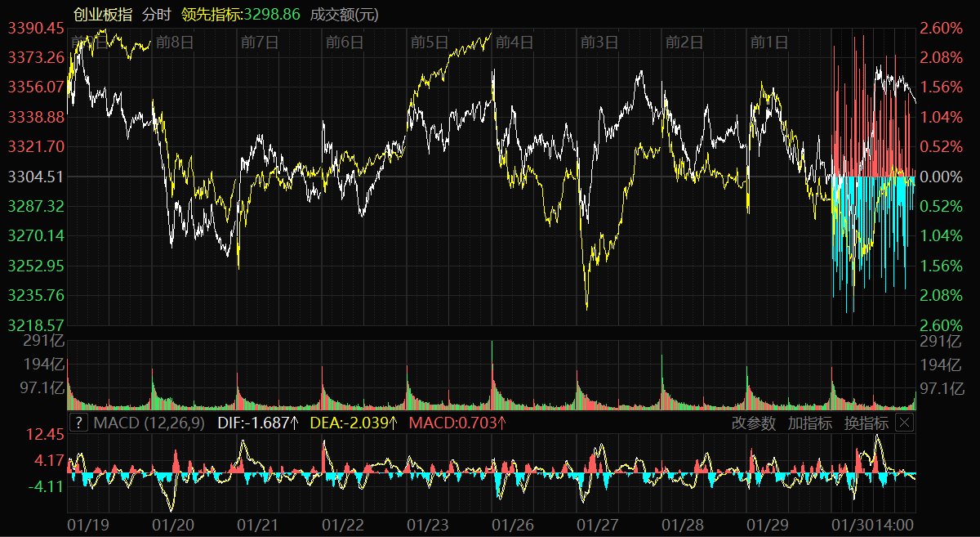Screen dimensions: 980x537
Task: Click the DIF value in MACD bar
Action: 258,423
